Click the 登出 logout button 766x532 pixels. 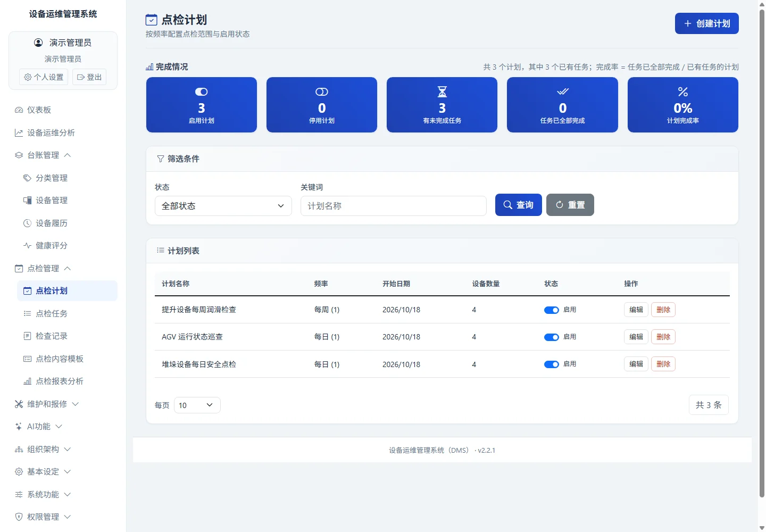tap(89, 77)
